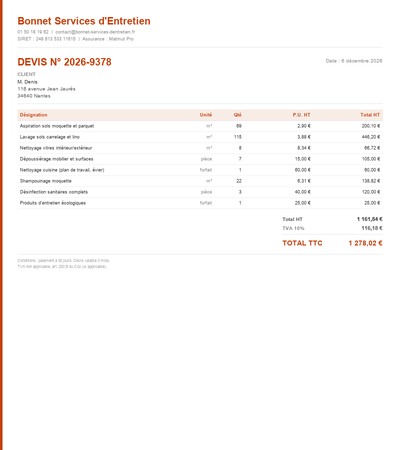Click the TOTAL TTC amount 1 278,02 €
This screenshot has width=400, height=450.
pos(365,243)
